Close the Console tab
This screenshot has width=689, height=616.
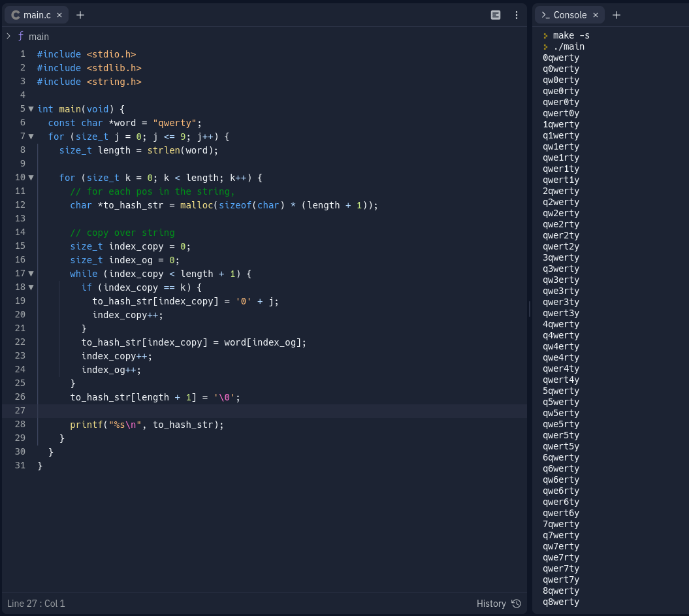pos(596,15)
